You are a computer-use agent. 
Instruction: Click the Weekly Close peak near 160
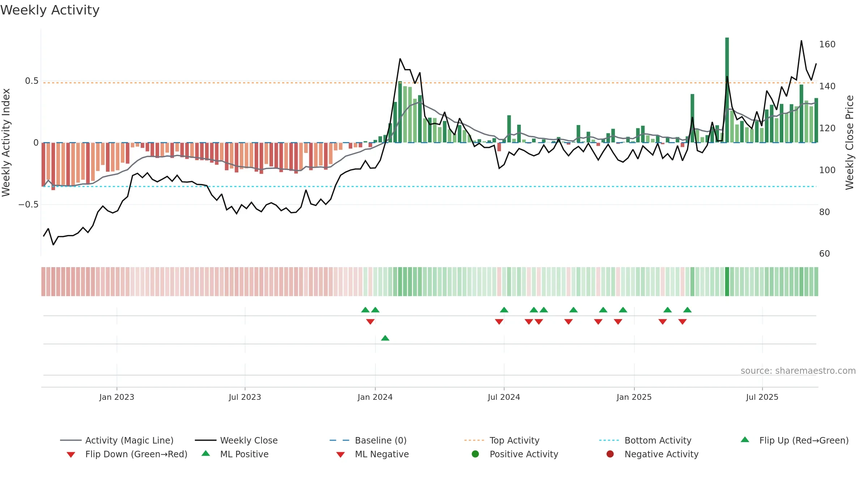pyautogui.click(x=801, y=41)
